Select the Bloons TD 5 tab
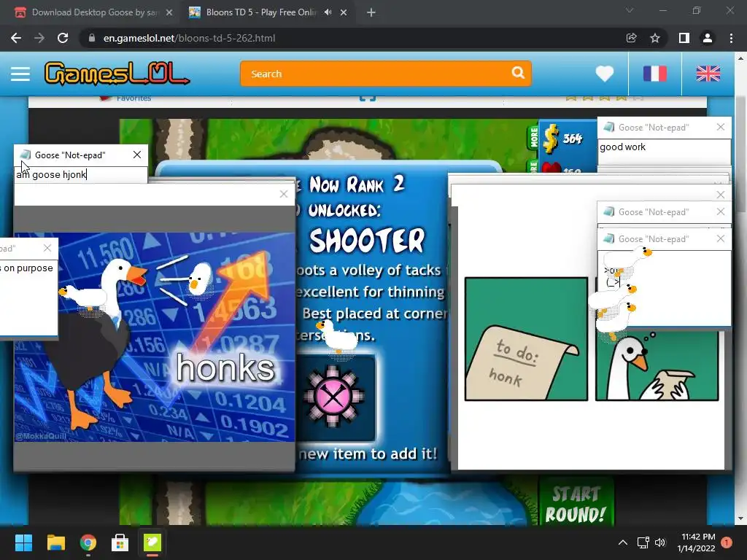 pos(260,12)
